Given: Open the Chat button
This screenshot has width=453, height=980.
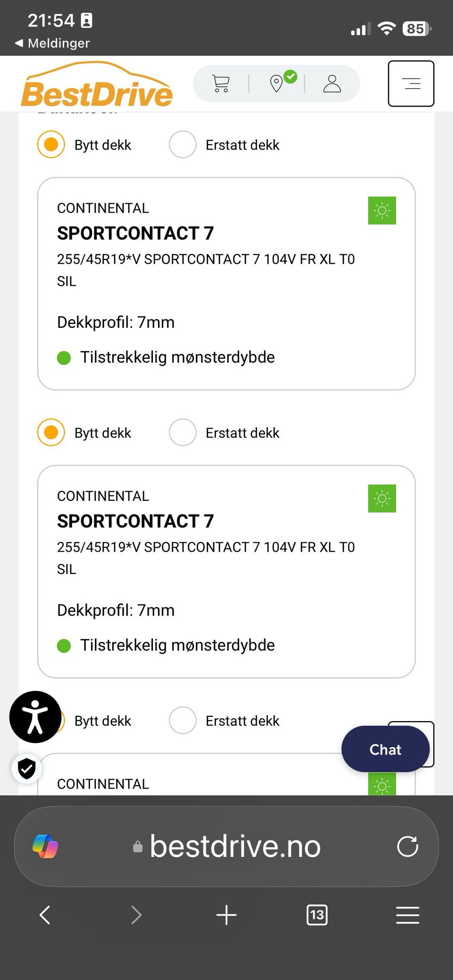Looking at the screenshot, I should click(x=386, y=749).
